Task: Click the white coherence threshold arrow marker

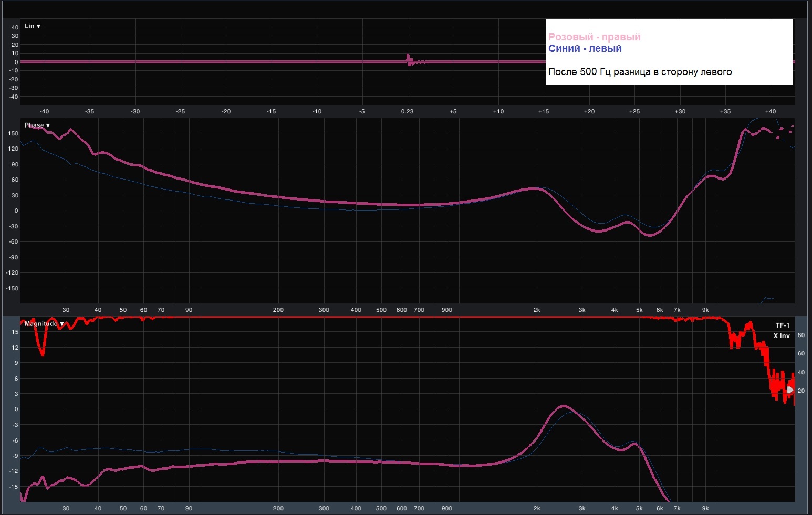Action: tap(790, 390)
